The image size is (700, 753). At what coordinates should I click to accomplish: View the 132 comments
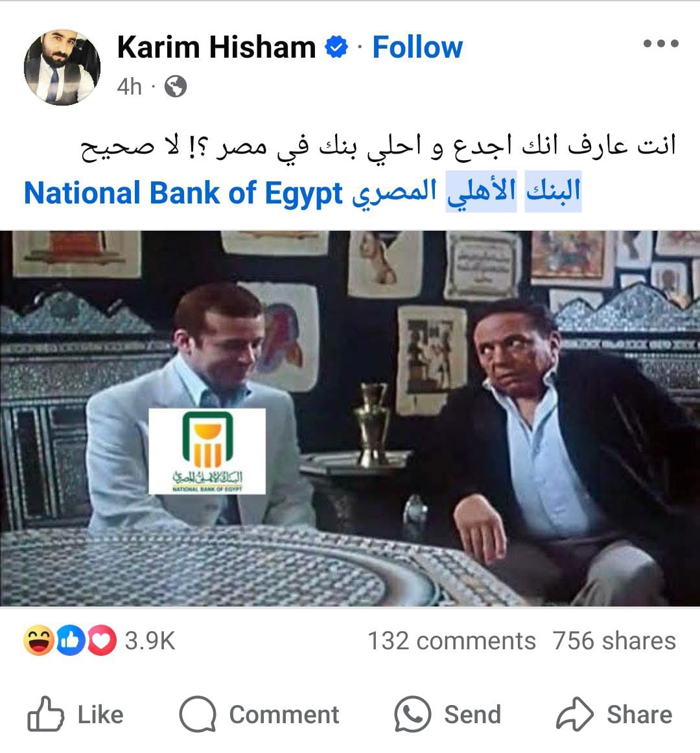452,641
